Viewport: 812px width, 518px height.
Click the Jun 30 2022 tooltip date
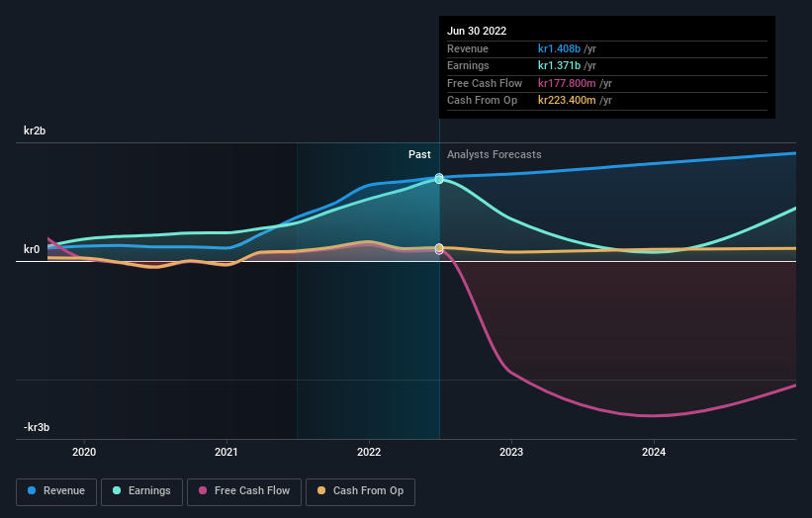click(477, 31)
